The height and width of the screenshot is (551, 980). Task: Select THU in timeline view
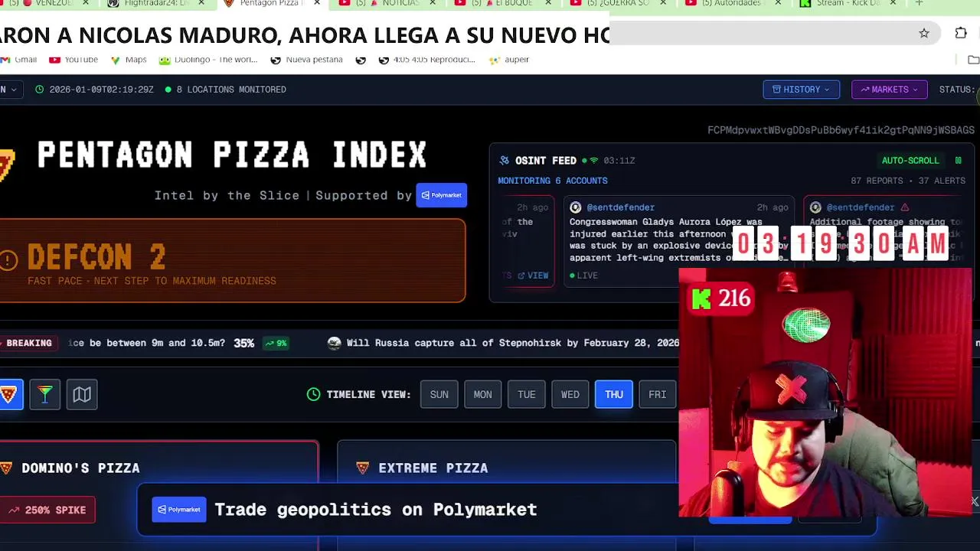[614, 394]
